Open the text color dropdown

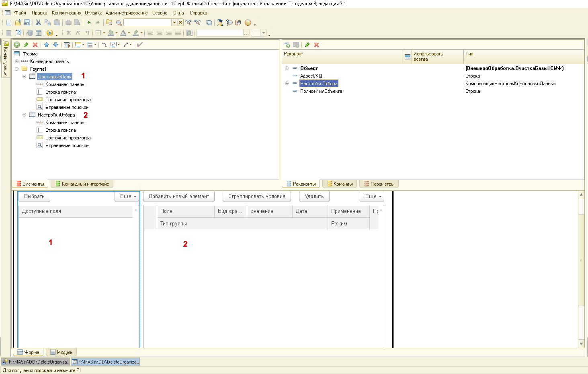tap(129, 33)
